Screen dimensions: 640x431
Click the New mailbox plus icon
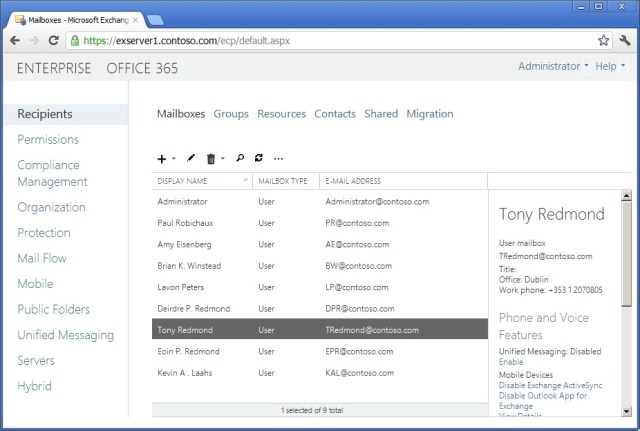point(162,158)
